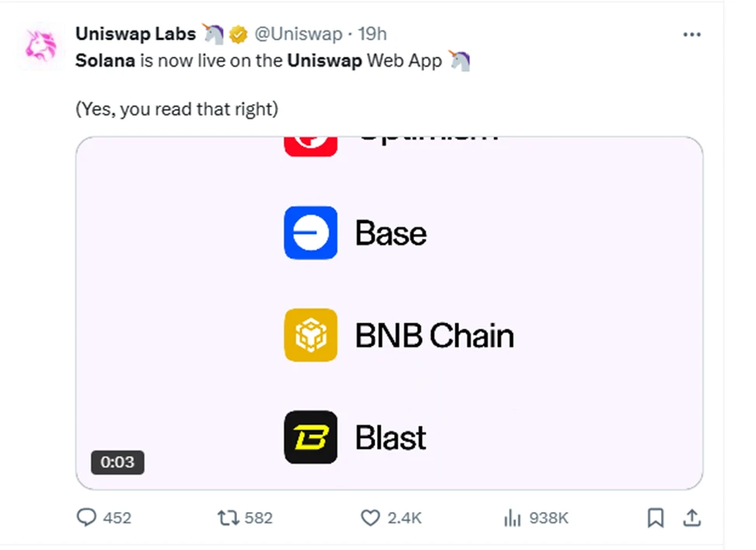Screen dimensions: 756x550
Task: Share the tweet using upload icon
Action: [693, 517]
